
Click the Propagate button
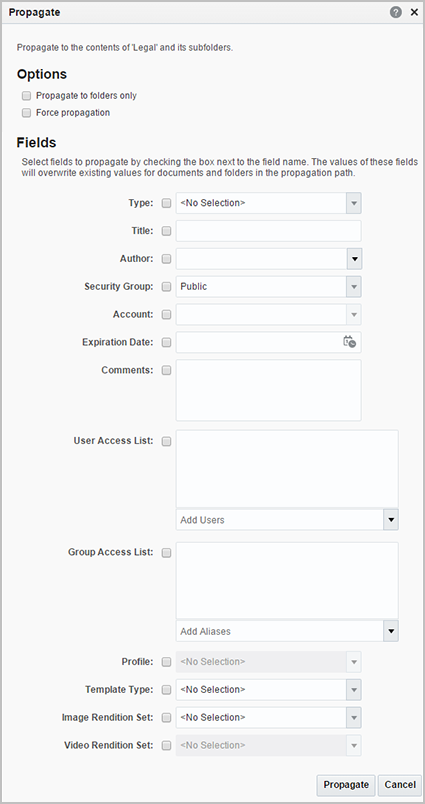coord(346,785)
